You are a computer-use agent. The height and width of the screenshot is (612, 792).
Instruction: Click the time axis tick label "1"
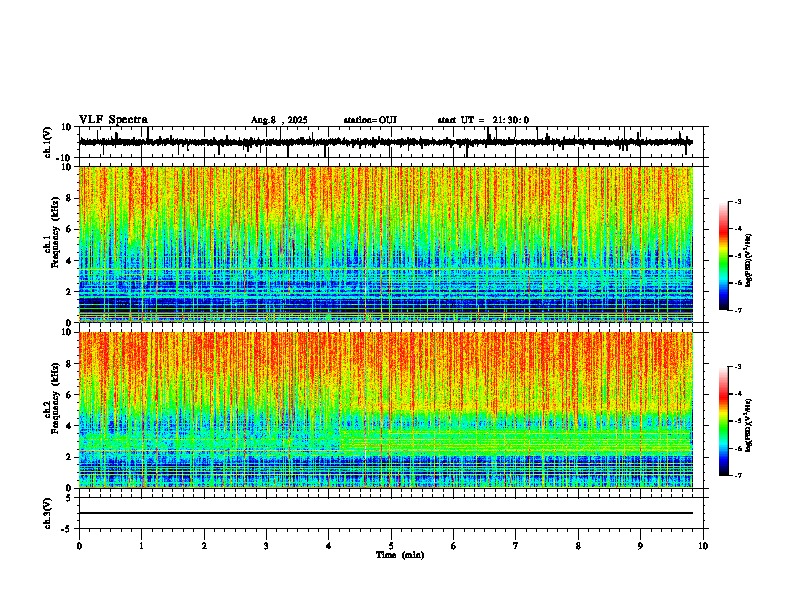tap(141, 546)
